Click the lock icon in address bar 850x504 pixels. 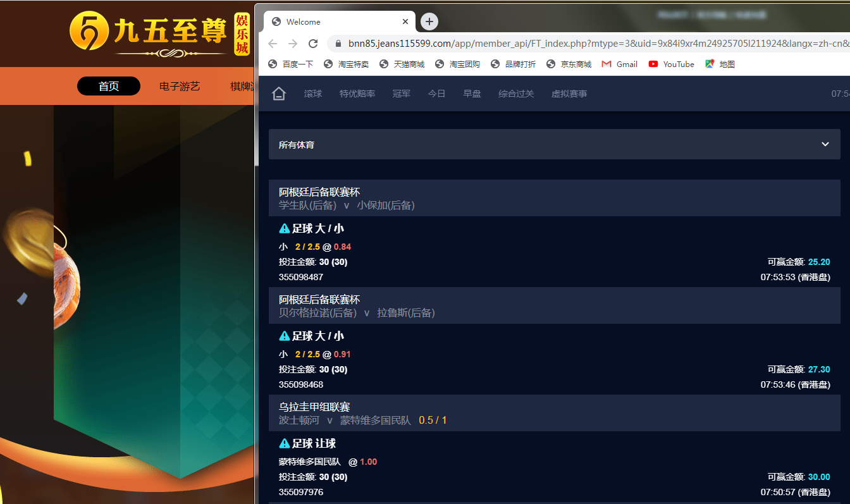pos(338,44)
